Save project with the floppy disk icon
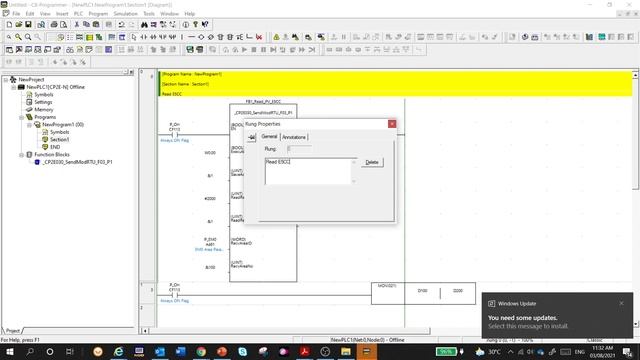Image resolution: width=640 pixels, height=360 pixels. [28, 24]
